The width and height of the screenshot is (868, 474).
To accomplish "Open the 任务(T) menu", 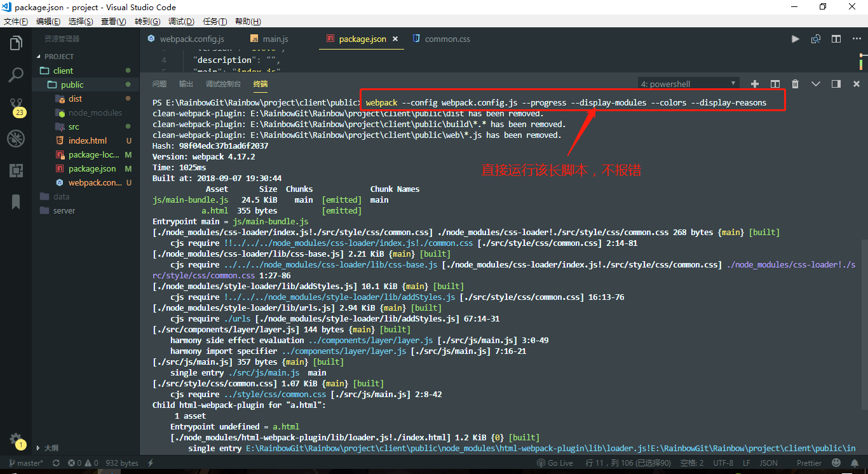I will pos(214,22).
